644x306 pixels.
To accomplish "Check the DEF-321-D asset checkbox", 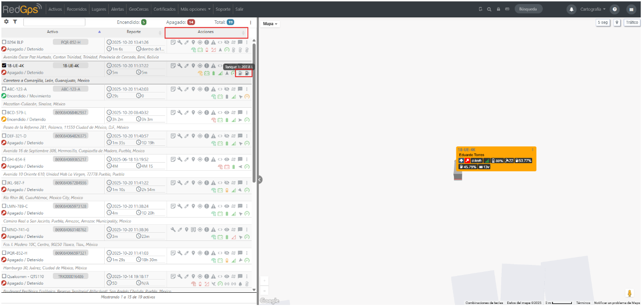I will 4,136.
